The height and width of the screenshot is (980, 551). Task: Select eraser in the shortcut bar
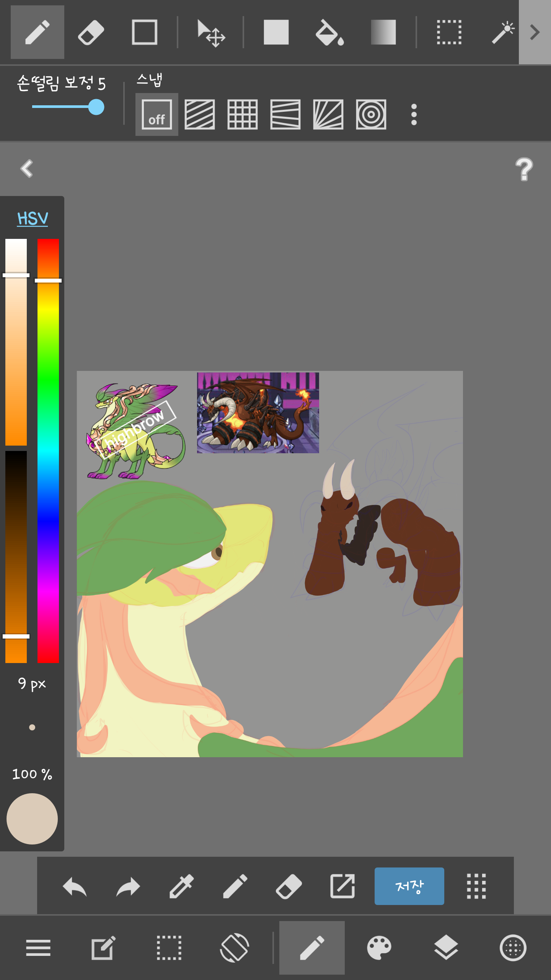289,886
